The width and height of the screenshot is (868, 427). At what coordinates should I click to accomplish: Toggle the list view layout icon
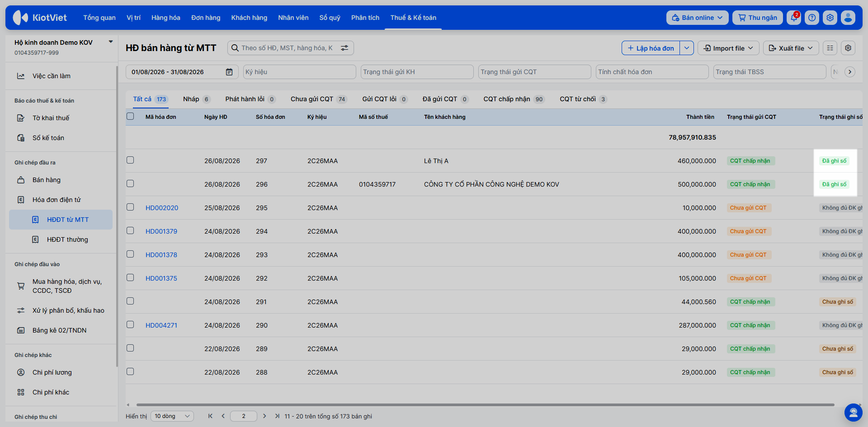click(x=830, y=48)
